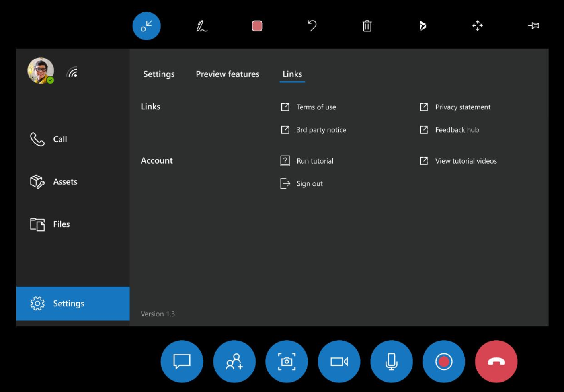
Task: Hang up with the red end-call button
Action: coord(496,361)
